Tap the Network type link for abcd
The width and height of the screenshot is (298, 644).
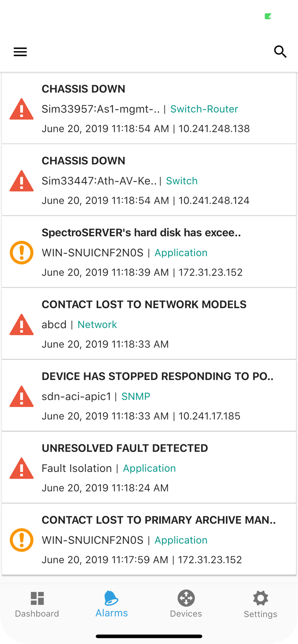(97, 325)
